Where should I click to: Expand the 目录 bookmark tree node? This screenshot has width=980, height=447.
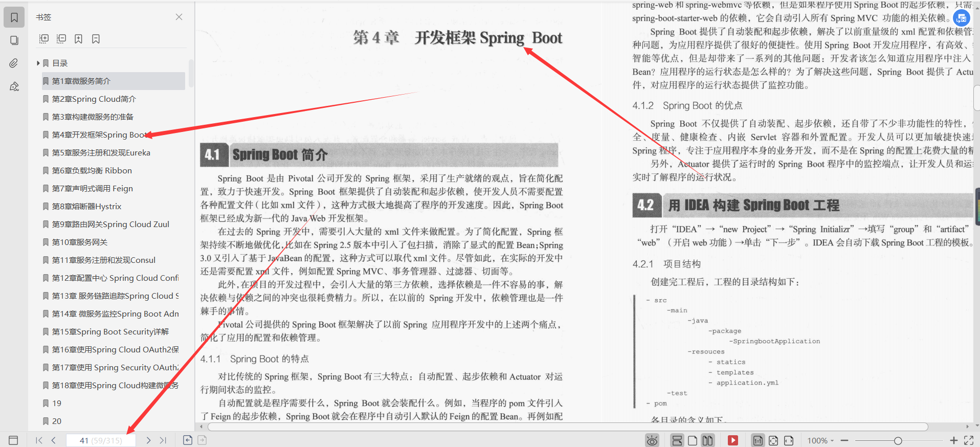[x=38, y=63]
